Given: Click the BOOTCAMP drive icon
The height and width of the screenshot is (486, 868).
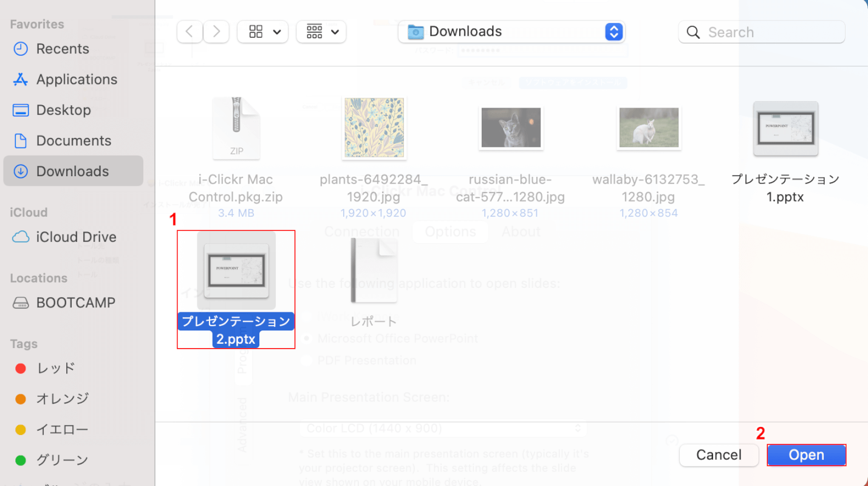Looking at the screenshot, I should pos(21,303).
